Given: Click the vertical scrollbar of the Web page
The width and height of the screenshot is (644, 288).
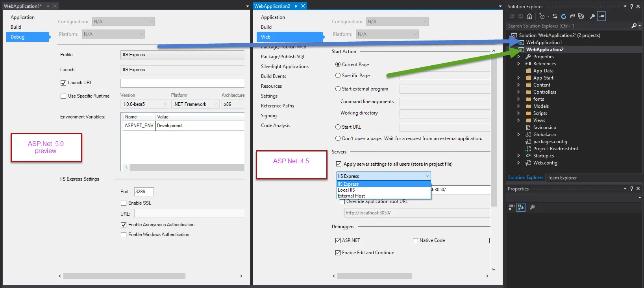Looking at the screenshot, I should (494, 130).
